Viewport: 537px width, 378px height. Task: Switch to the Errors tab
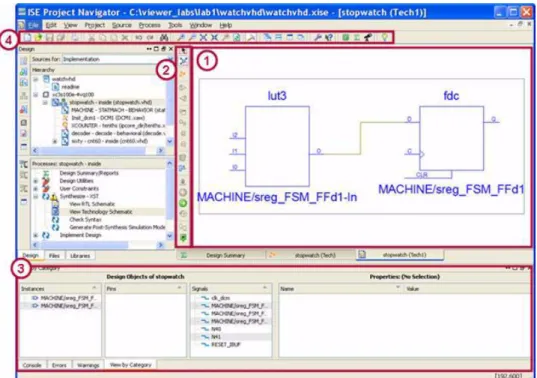pyautogui.click(x=59, y=365)
